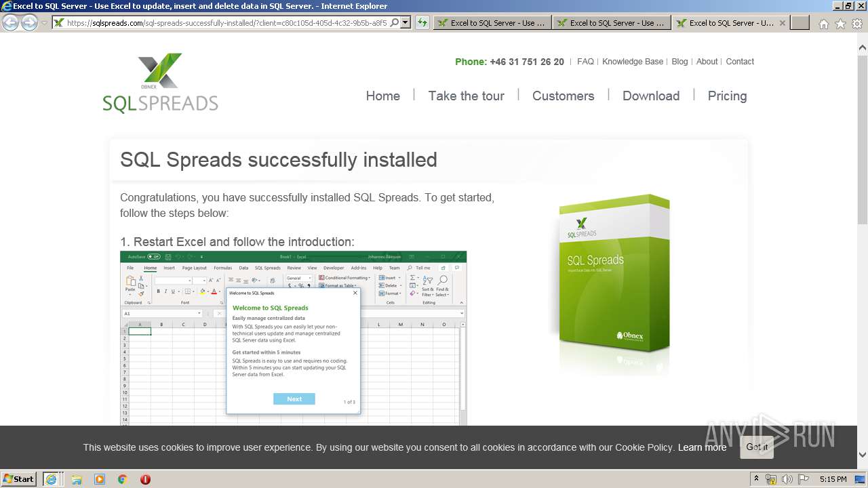Screen dimensions: 868x488
Task: Click Internet Explorer taskbar icon
Action: click(51, 479)
